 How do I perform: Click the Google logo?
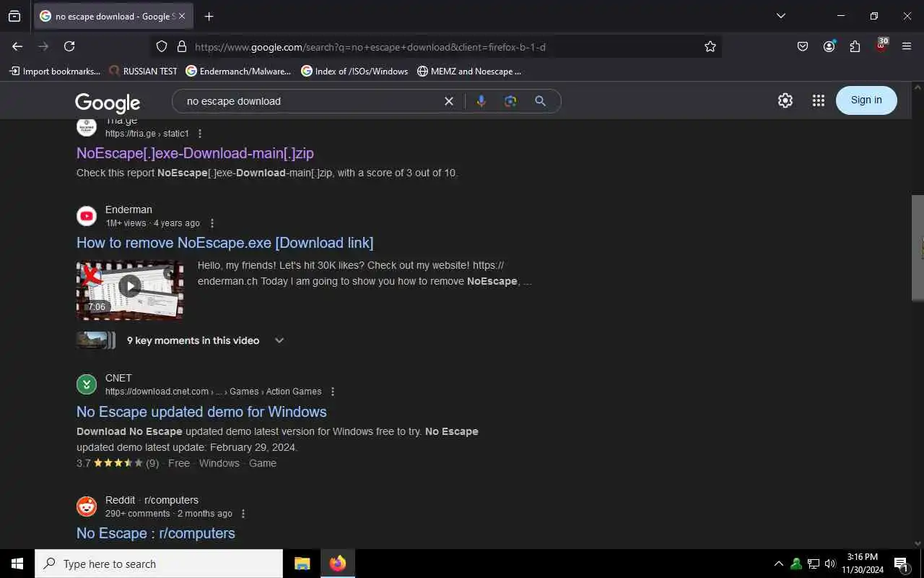pos(108,102)
